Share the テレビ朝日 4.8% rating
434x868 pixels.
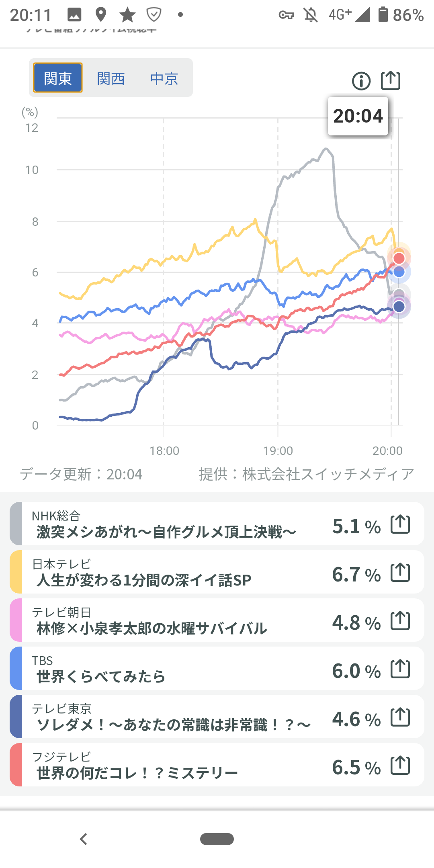[x=400, y=621]
